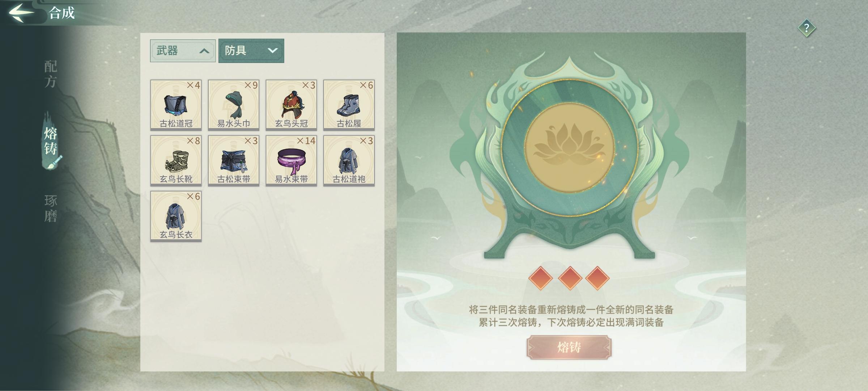Choose the 玄鸟头冠 crown item
Screen dimensions: 868x391
pyautogui.click(x=291, y=105)
